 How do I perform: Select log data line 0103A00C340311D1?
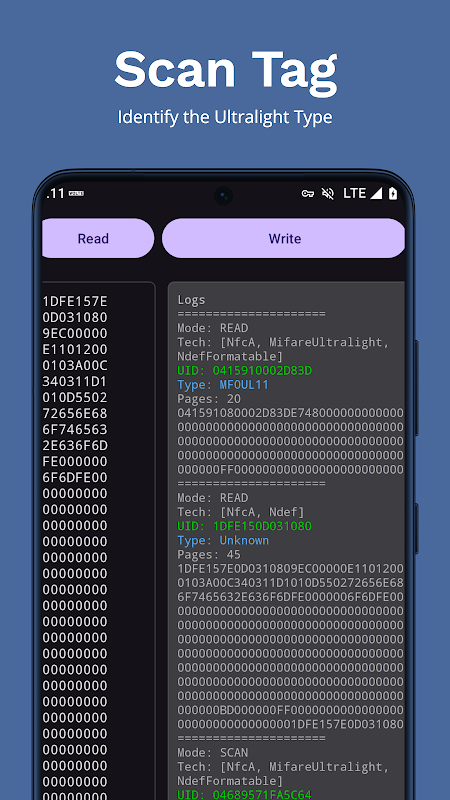click(290, 583)
